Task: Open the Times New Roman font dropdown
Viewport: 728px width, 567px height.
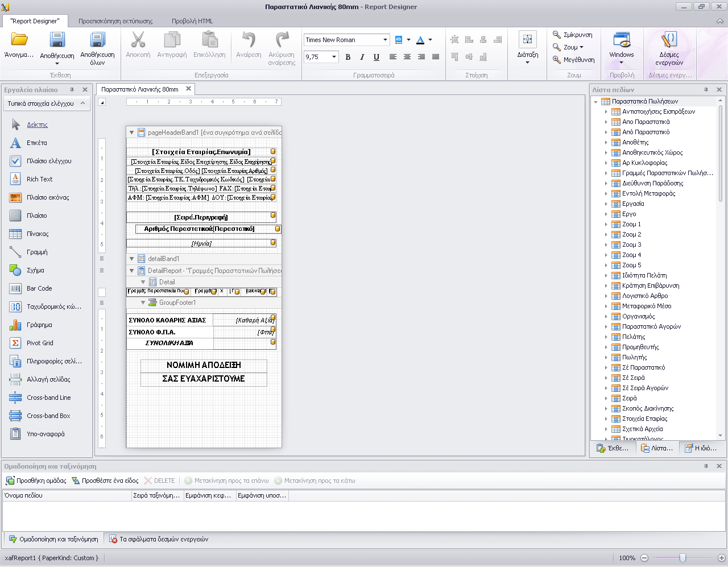Action: coord(385,40)
